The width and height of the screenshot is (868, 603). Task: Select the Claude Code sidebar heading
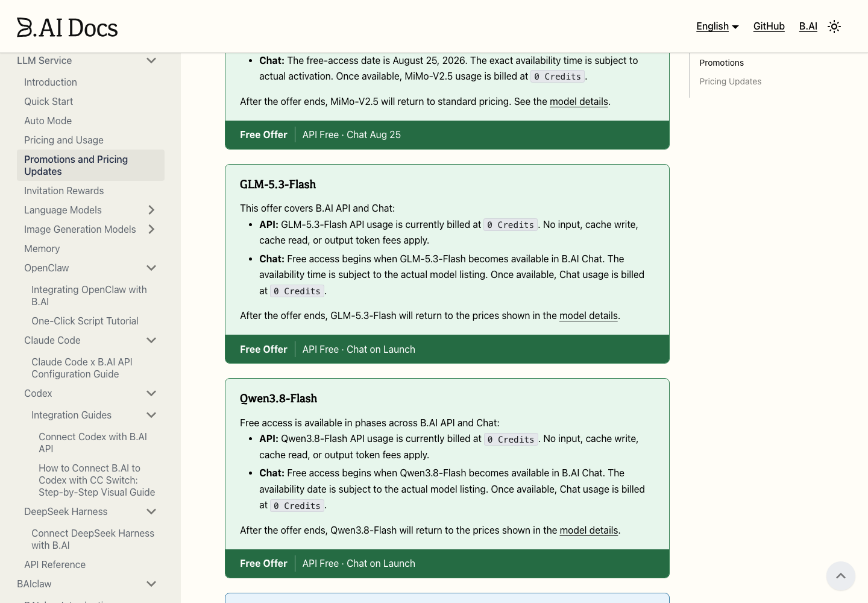click(x=52, y=340)
